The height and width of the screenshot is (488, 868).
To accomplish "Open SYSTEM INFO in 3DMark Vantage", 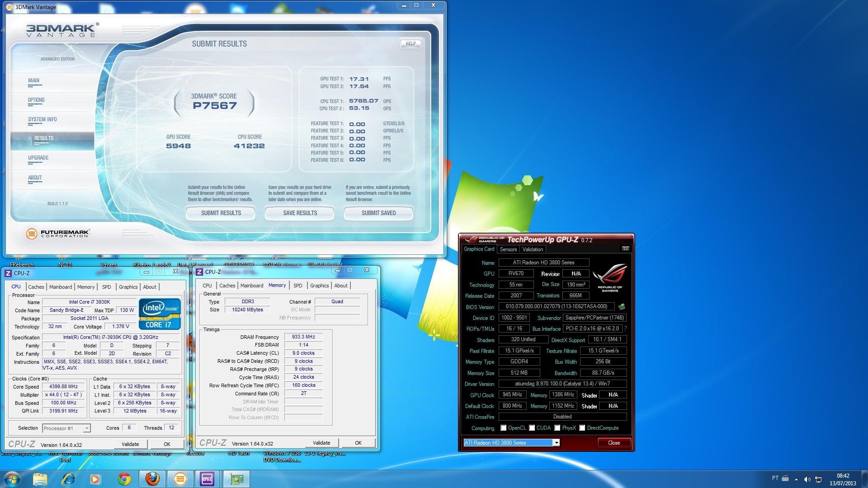I will 42,119.
